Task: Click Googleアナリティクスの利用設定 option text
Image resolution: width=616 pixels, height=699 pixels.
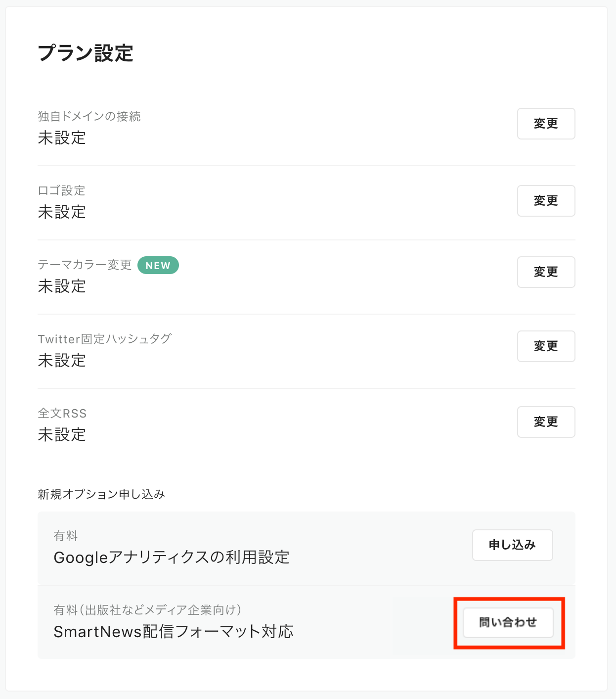Action: click(x=172, y=558)
